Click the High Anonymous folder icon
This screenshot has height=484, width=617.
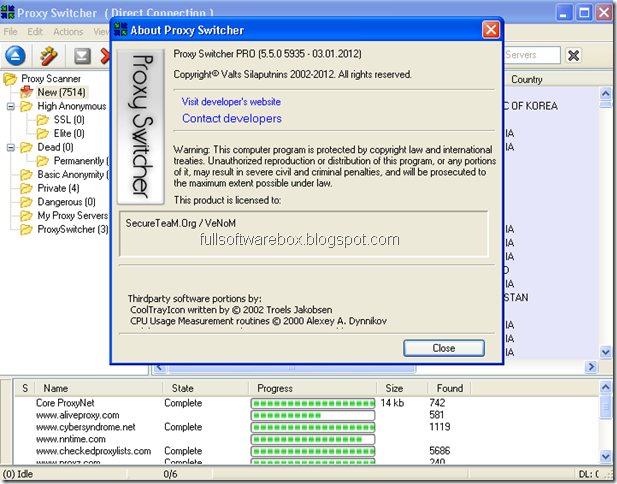click(x=26, y=106)
